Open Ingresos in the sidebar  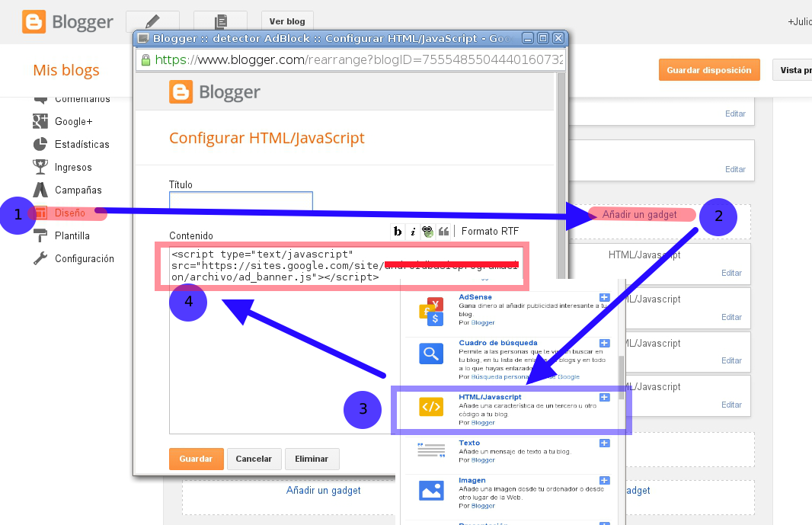(x=73, y=167)
